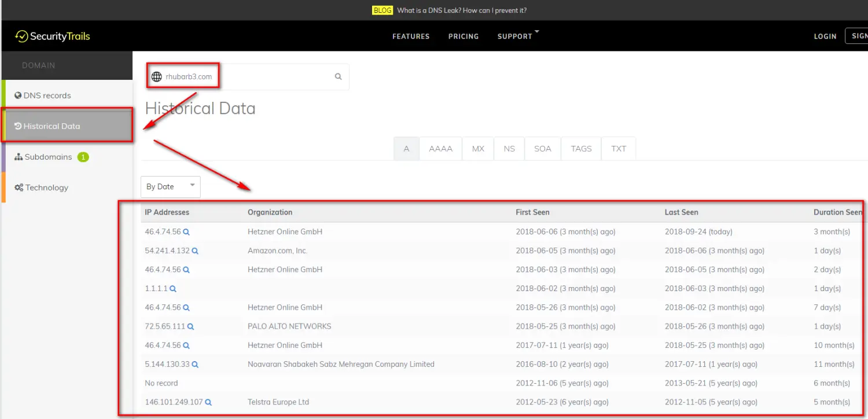This screenshot has width=868, height=419.
Task: Switch to the TAGS tab
Action: click(x=581, y=149)
